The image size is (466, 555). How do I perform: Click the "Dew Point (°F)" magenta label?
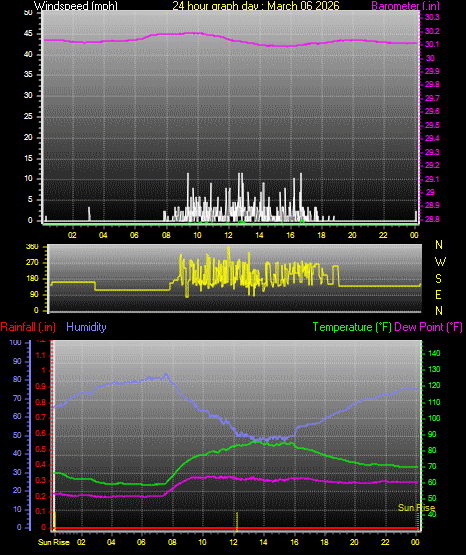tap(428, 327)
